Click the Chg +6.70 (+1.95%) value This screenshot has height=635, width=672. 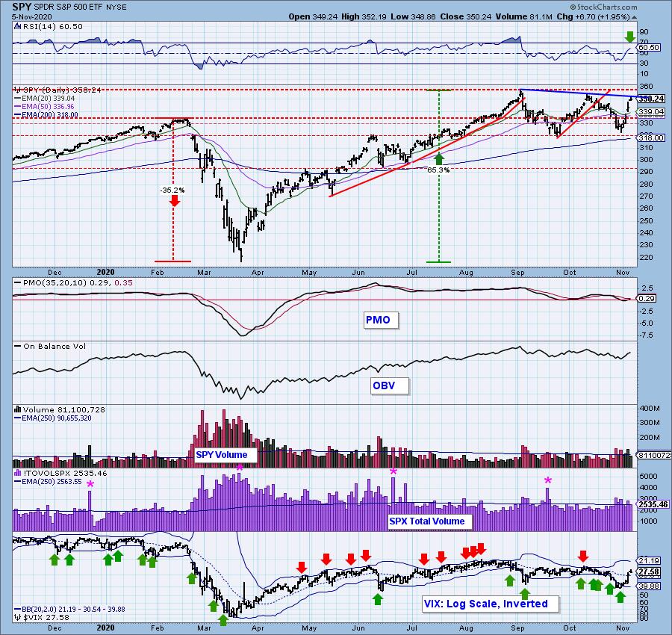click(x=593, y=16)
